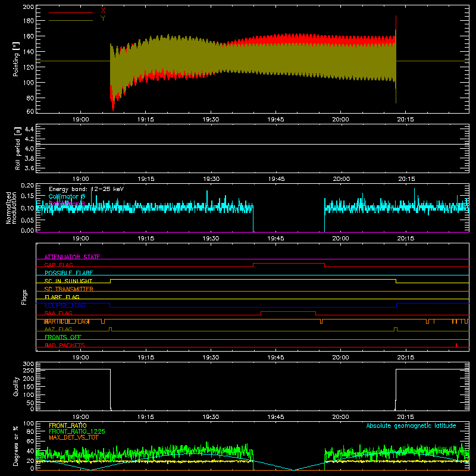This screenshot has height=476, width=476.
Task: Click the red BAD_PACKETS spike near 20:27
Action: click(x=456, y=345)
